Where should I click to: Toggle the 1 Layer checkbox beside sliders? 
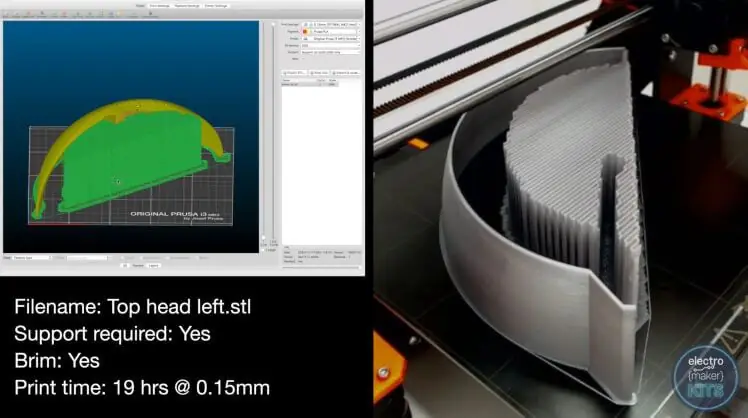(263, 250)
